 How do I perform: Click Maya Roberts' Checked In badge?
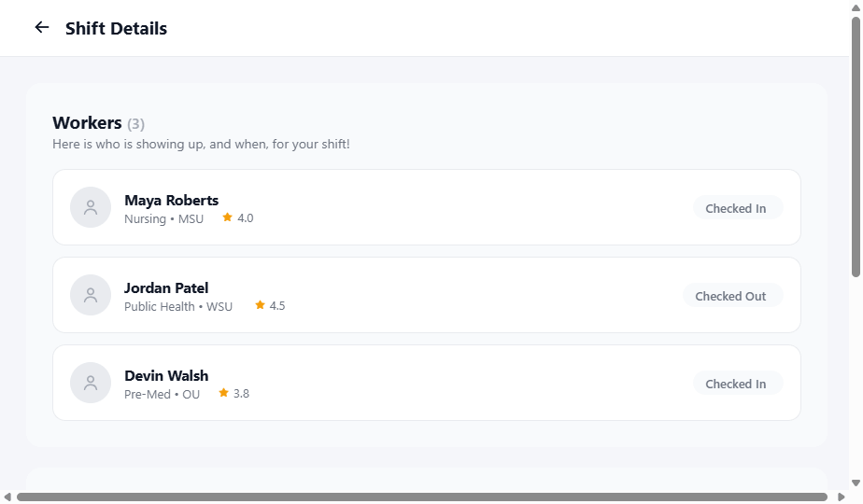pyautogui.click(x=738, y=208)
